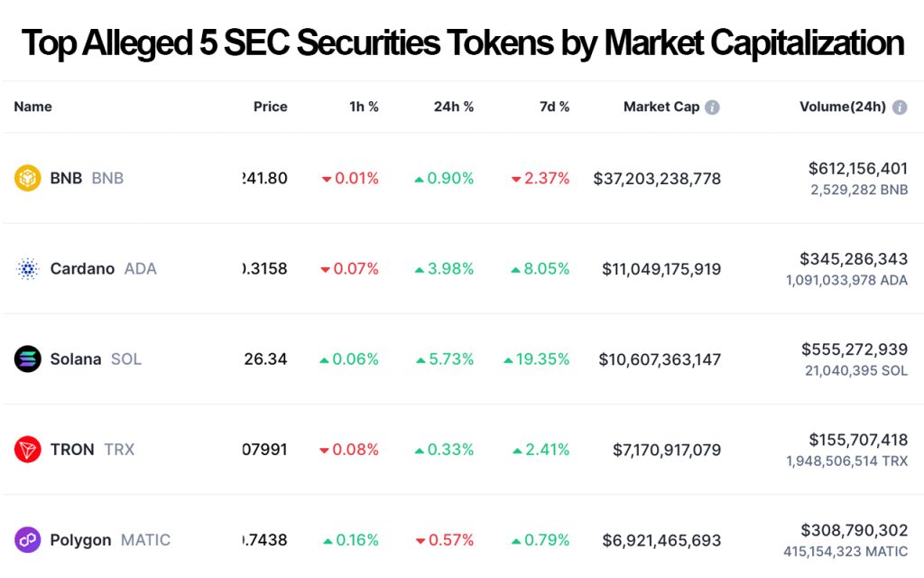
Task: Click the Volume(24h) info tooltip icon
Action: 899,106
